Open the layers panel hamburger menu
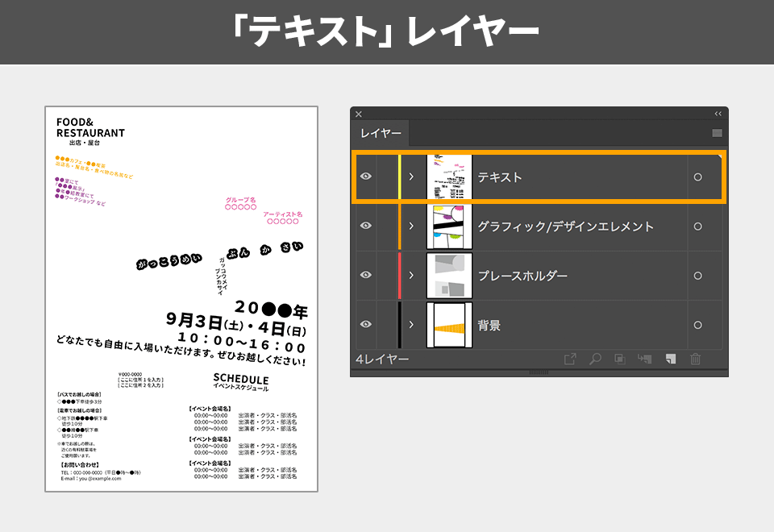The width and height of the screenshot is (774, 532). pos(717,133)
